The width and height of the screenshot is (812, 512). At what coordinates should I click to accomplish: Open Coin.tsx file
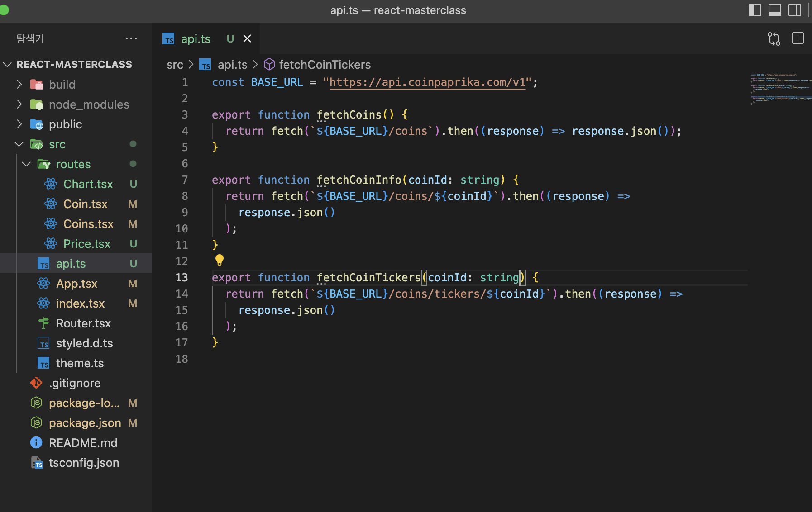(86, 204)
